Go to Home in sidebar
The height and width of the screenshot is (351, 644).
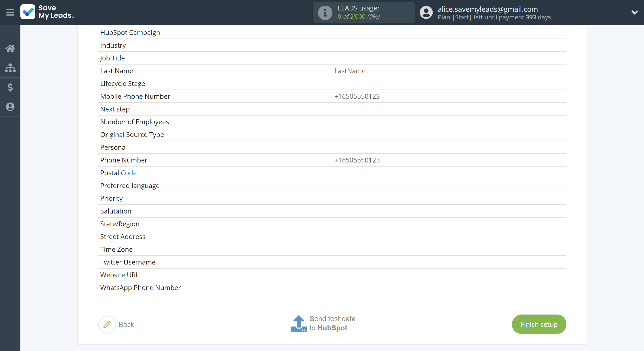click(10, 48)
